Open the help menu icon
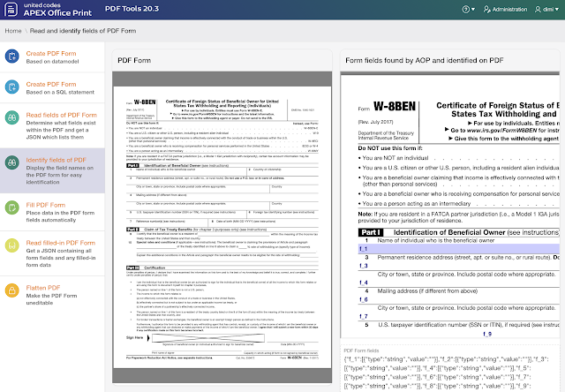 tap(468, 10)
